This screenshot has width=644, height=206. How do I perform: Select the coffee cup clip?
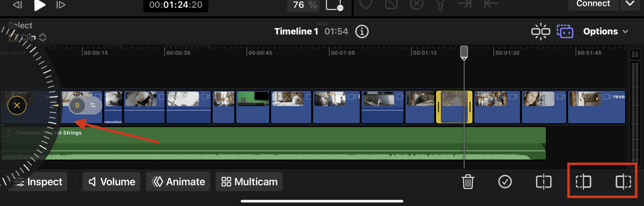click(x=144, y=107)
